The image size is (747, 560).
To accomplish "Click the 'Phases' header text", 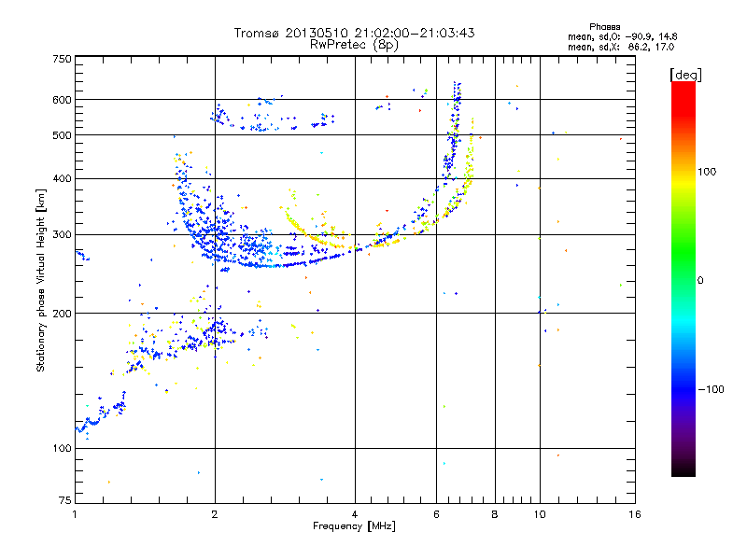I will coord(604,27).
